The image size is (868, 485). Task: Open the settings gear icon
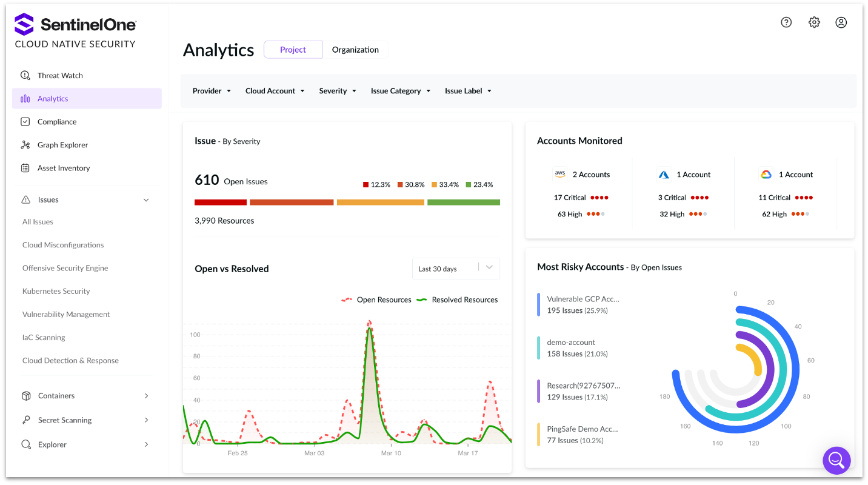click(814, 22)
